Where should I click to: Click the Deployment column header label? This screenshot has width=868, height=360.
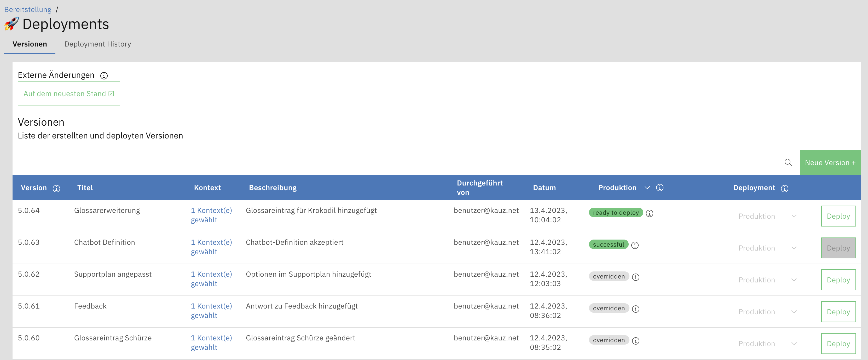tap(754, 188)
